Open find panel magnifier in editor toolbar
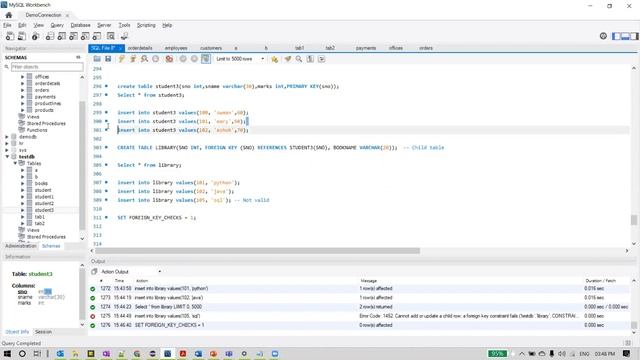 click(x=299, y=59)
